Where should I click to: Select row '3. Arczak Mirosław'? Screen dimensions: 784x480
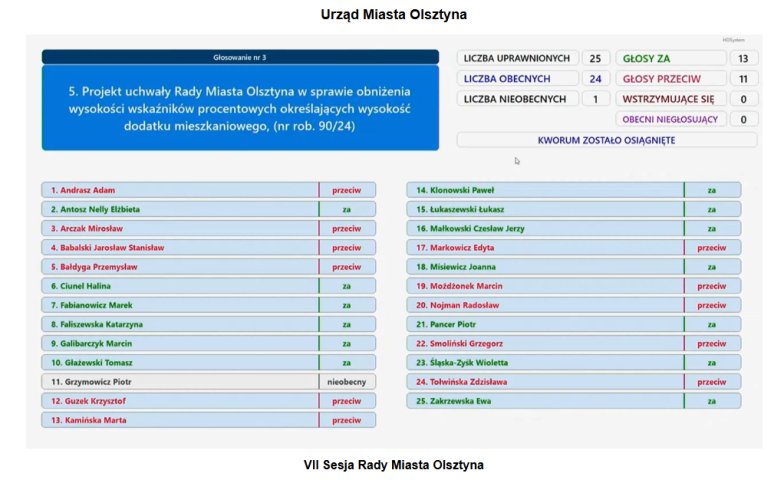[x=208, y=228]
